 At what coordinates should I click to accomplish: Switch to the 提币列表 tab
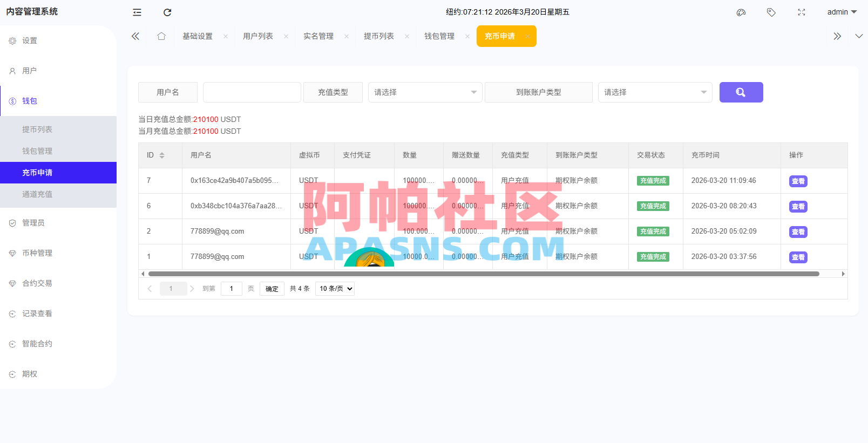coord(379,36)
